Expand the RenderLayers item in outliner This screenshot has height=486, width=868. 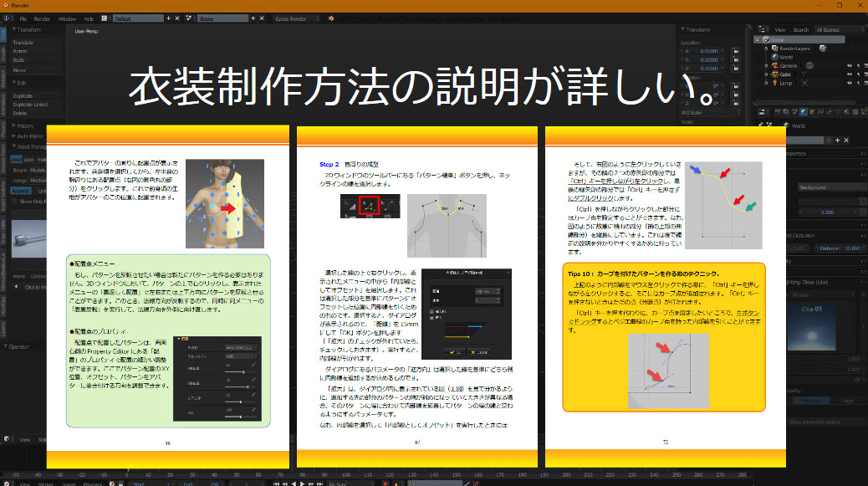767,49
